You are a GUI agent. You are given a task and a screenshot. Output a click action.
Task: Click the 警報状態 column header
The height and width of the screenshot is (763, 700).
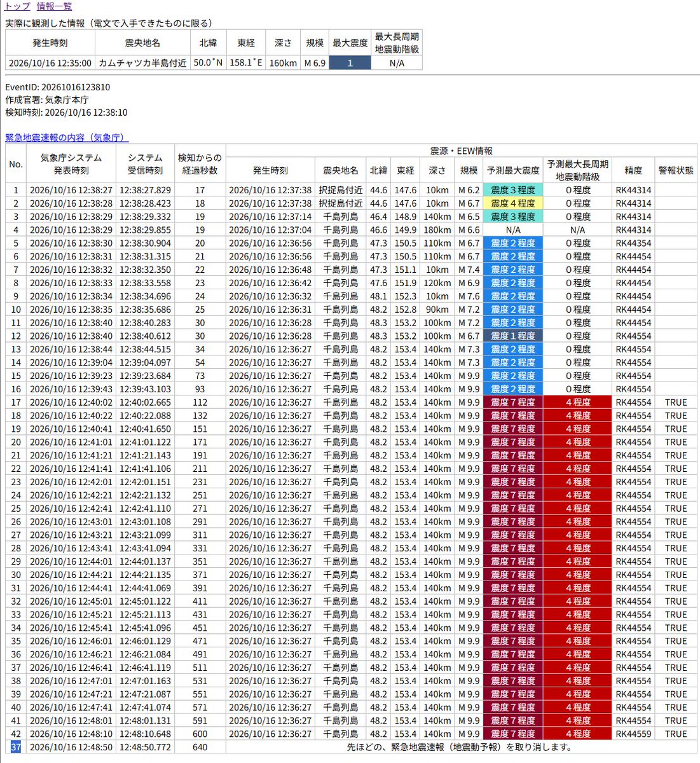[x=676, y=171]
